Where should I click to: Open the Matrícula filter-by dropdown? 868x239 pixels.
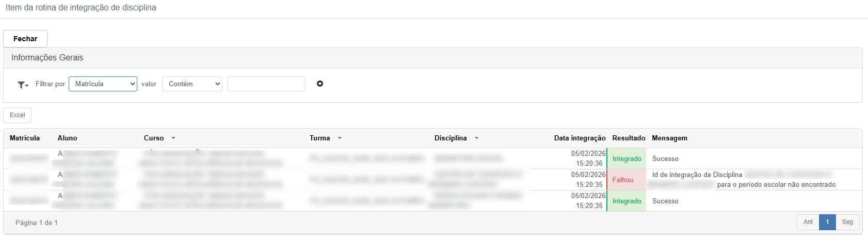tap(103, 84)
